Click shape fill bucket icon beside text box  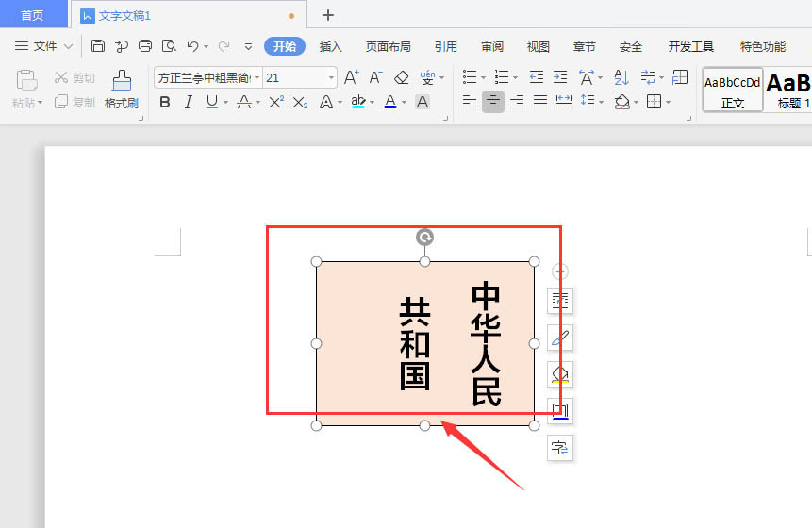560,374
